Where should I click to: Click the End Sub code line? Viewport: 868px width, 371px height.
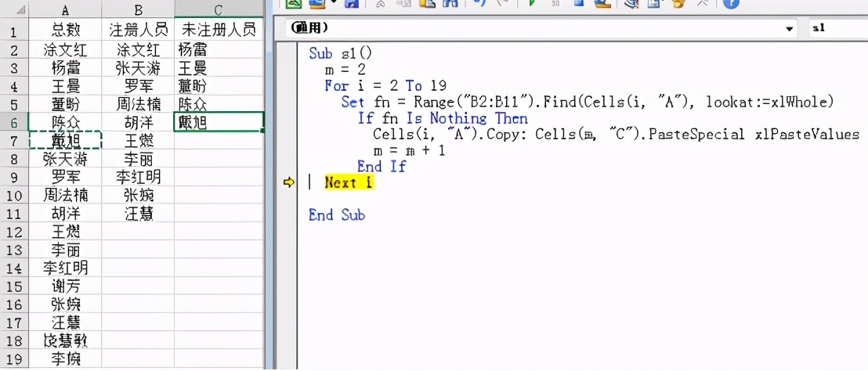[x=337, y=214]
